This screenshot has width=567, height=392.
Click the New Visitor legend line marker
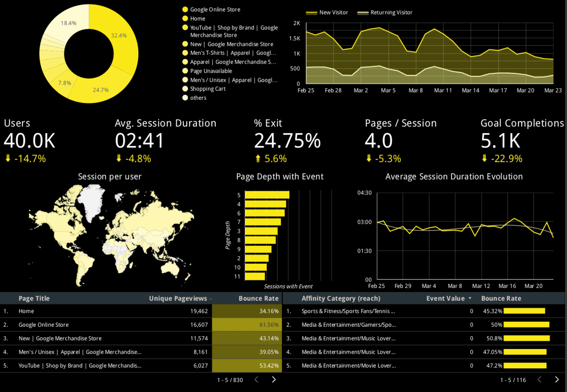[312, 13]
